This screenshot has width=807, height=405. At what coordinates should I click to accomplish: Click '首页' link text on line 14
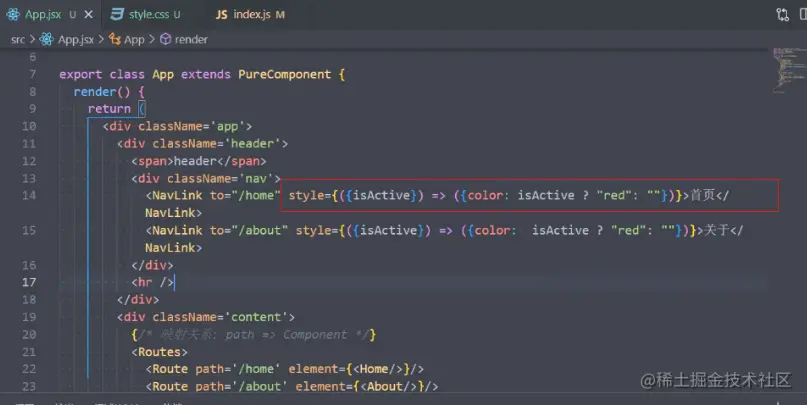(703, 195)
